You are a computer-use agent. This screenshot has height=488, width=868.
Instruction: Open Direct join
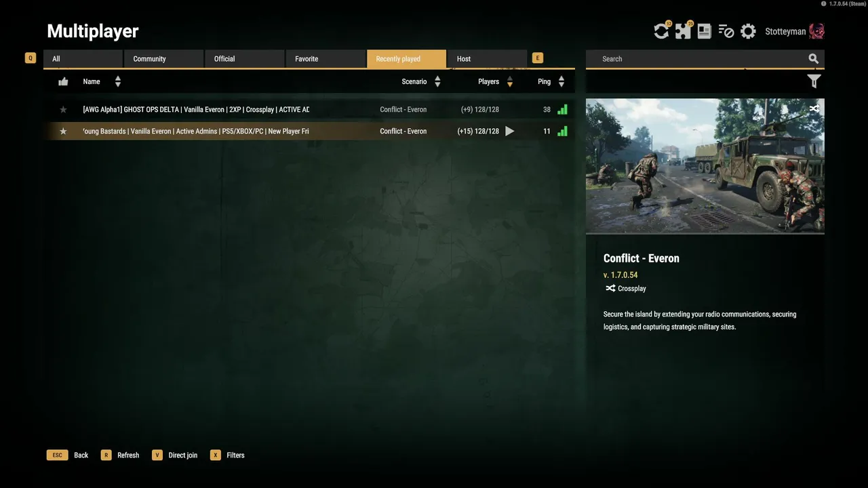pos(175,455)
